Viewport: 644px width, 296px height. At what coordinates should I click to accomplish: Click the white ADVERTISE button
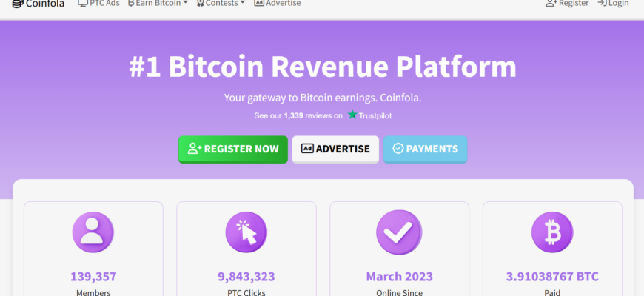coord(335,149)
